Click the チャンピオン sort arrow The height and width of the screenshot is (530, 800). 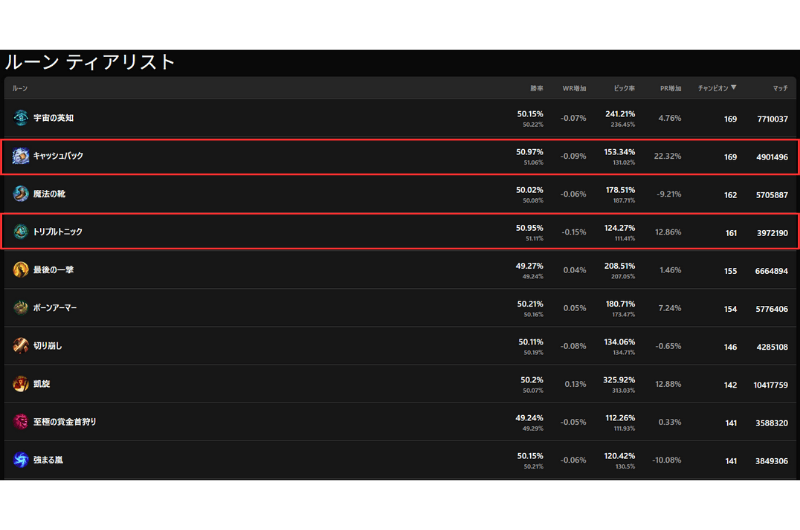[x=735, y=88]
